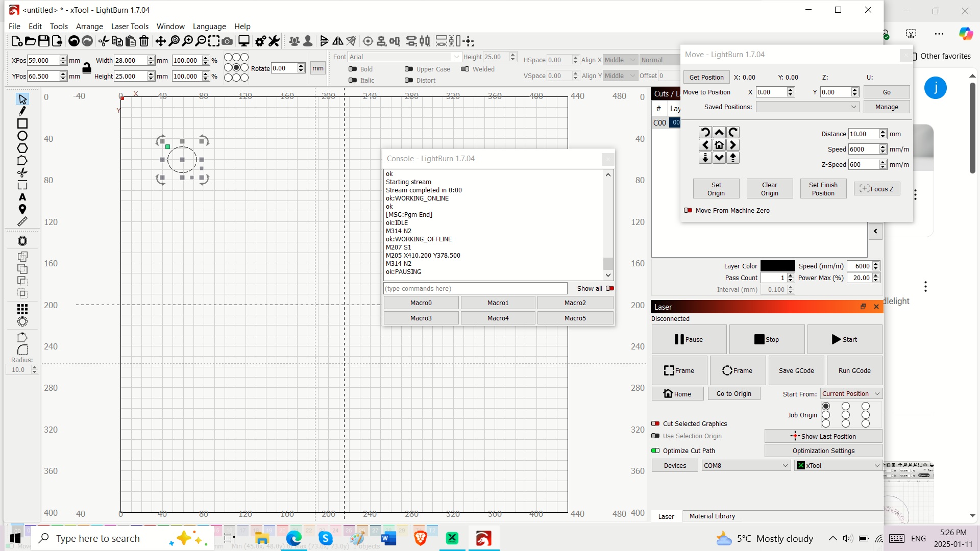Open the Grid Array tool

pos(22,309)
